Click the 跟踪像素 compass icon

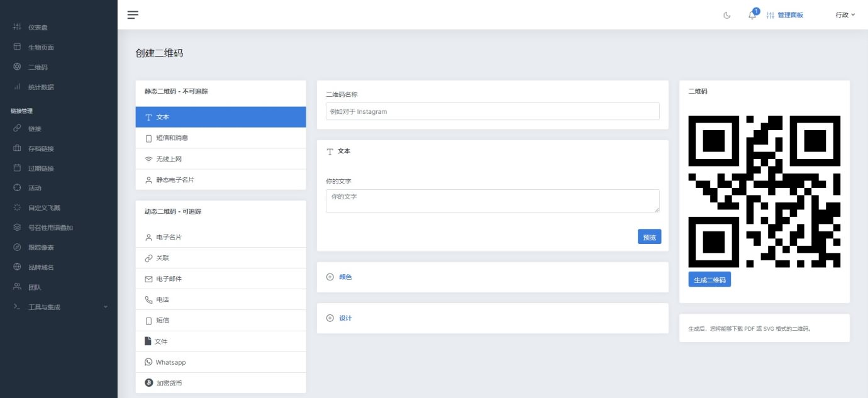tap(17, 248)
